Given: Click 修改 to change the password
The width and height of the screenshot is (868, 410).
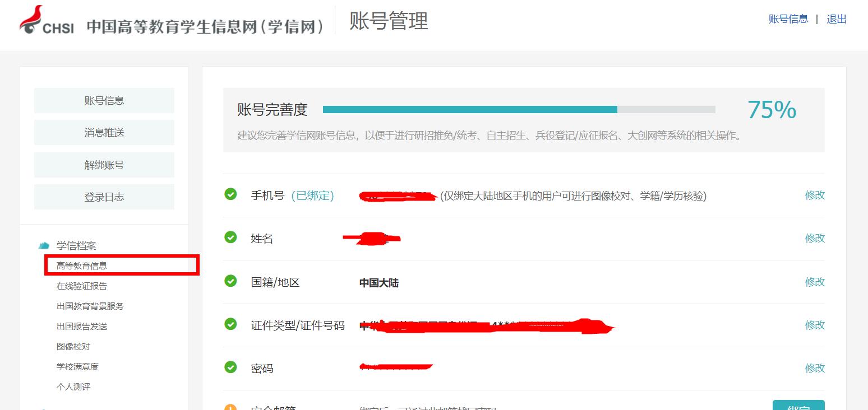Looking at the screenshot, I should pos(815,367).
